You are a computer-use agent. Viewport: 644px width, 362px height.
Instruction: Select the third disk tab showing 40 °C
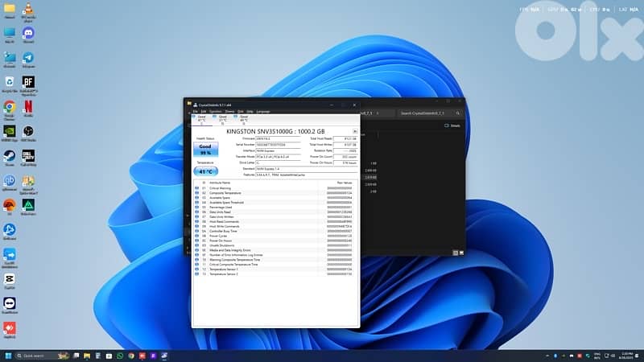coord(243,120)
